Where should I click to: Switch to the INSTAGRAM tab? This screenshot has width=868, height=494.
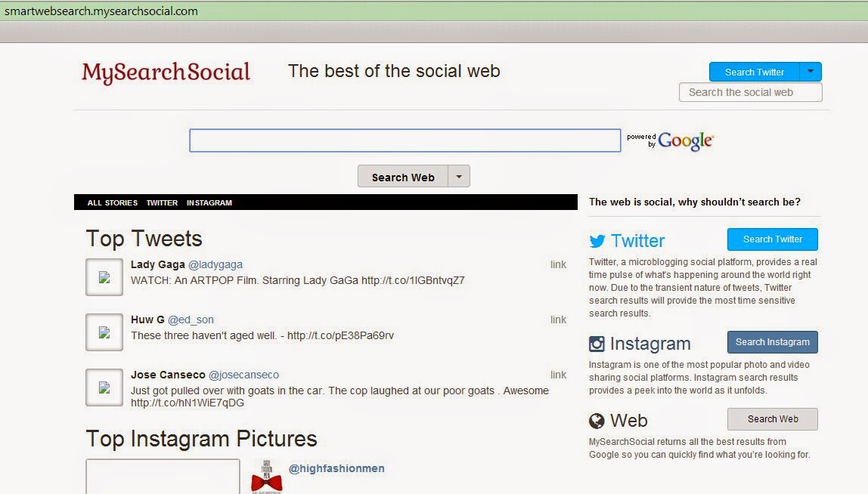click(x=209, y=203)
